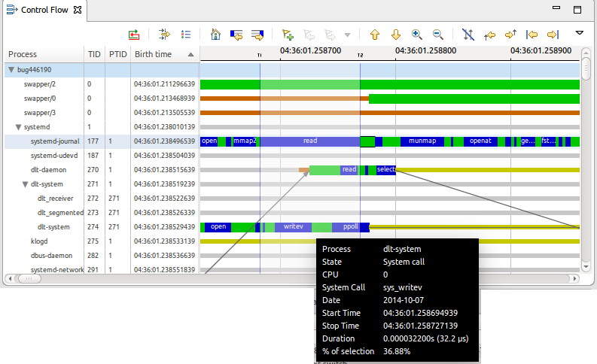Collapse the bug446190 trace node

(x=11, y=69)
